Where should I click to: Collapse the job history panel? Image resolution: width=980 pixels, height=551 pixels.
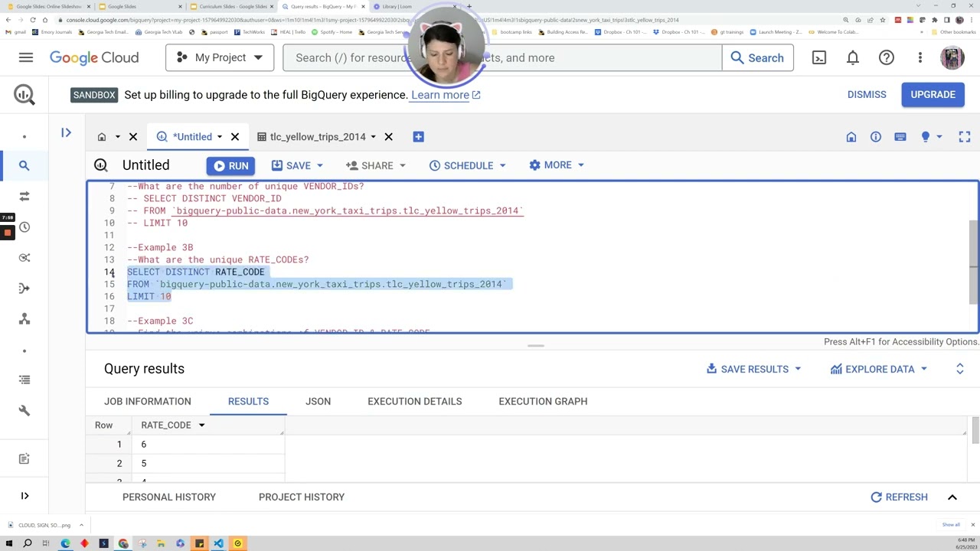pyautogui.click(x=952, y=497)
